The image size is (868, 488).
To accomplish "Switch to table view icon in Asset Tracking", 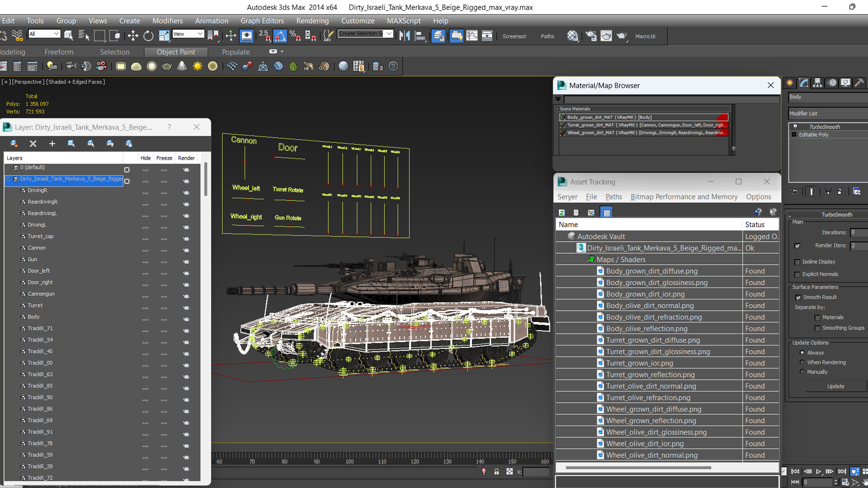I will tap(607, 212).
